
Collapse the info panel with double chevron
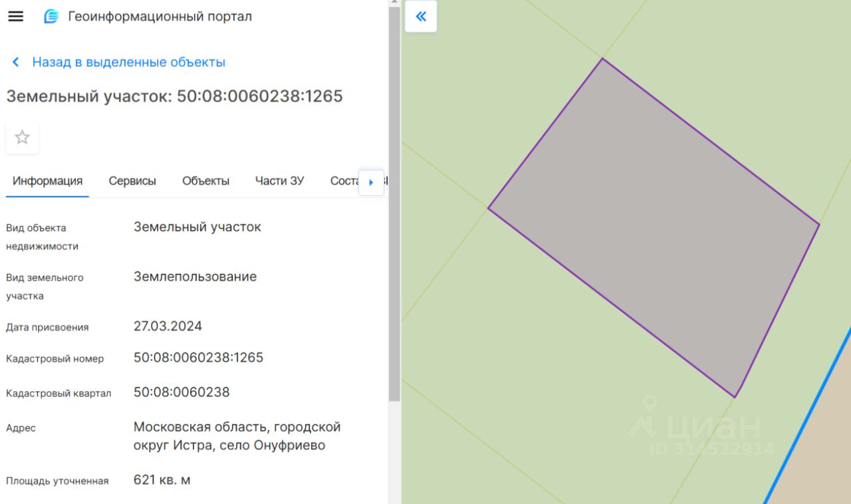pos(421,17)
